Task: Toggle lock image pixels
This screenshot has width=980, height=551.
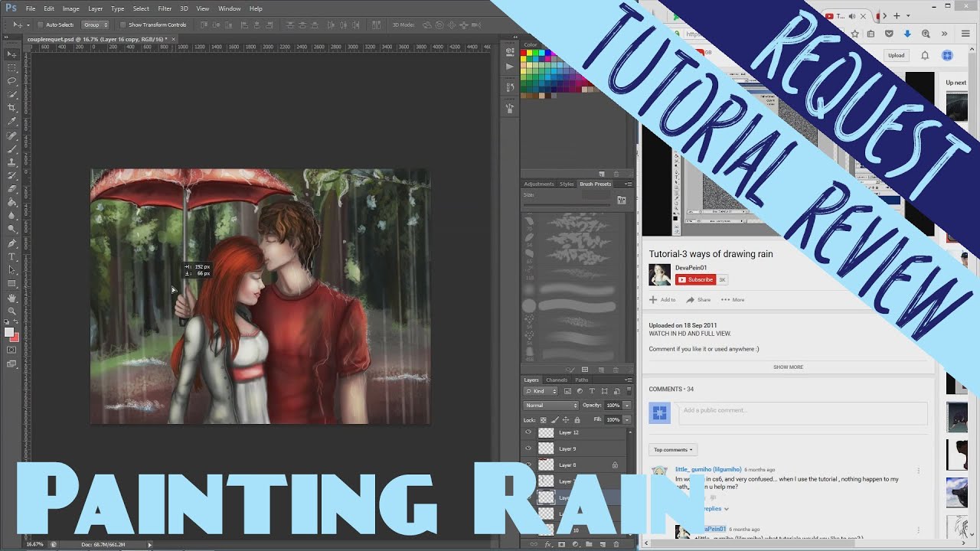Action: 554,419
